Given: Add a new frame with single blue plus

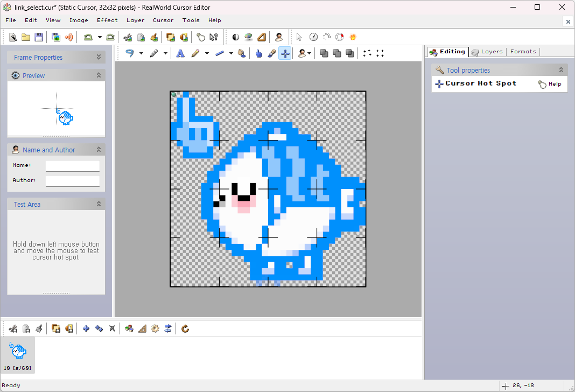Looking at the screenshot, I should coord(86,328).
